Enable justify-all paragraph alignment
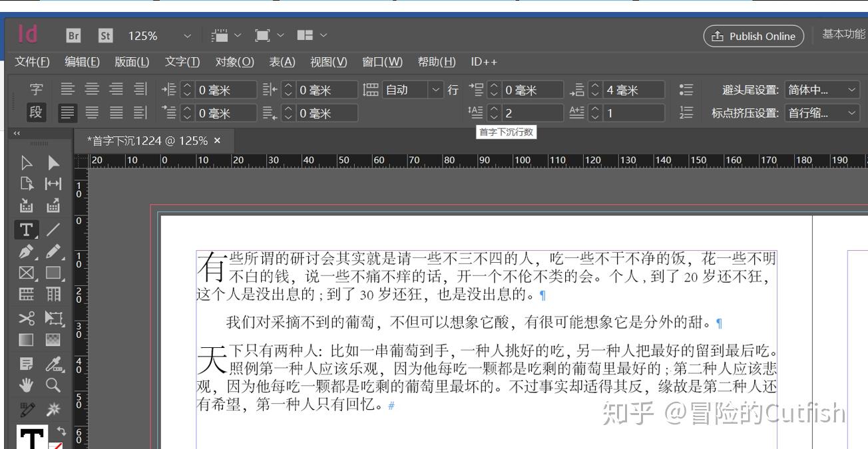 (140, 112)
